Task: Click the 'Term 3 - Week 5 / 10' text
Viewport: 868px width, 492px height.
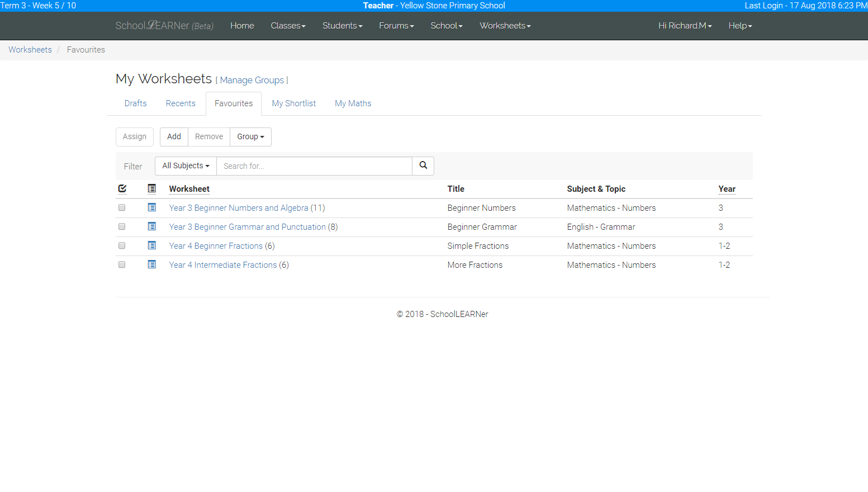Action: (x=38, y=6)
